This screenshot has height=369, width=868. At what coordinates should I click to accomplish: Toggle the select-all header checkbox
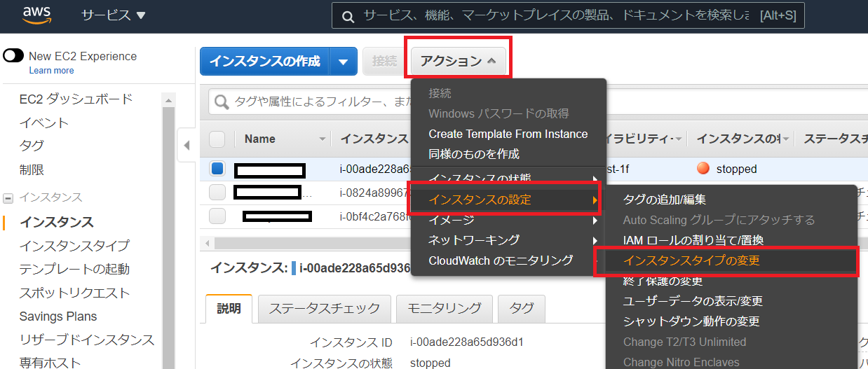(x=217, y=139)
